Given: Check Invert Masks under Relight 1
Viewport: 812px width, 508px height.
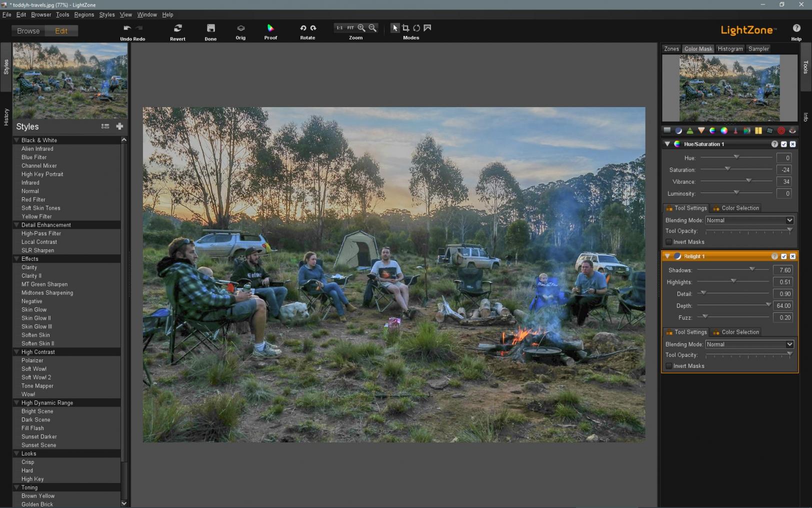Looking at the screenshot, I should coord(669,366).
